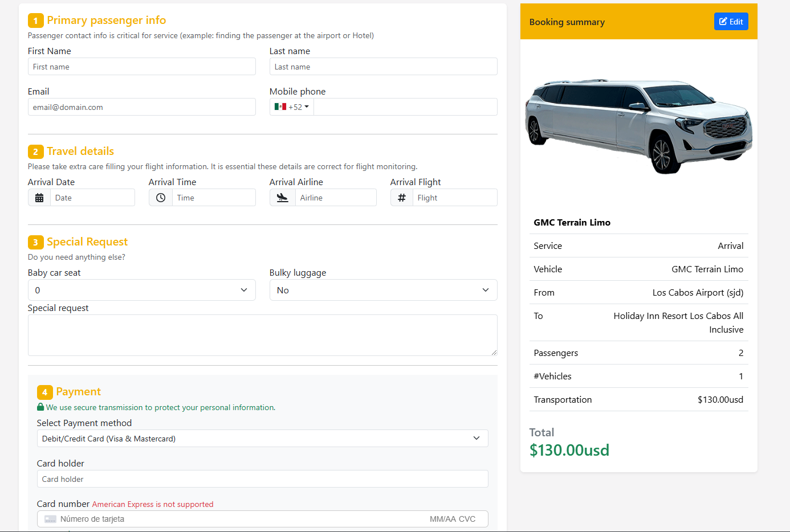Image resolution: width=790 pixels, height=532 pixels.
Task: Click the Last name text field
Action: click(x=383, y=67)
